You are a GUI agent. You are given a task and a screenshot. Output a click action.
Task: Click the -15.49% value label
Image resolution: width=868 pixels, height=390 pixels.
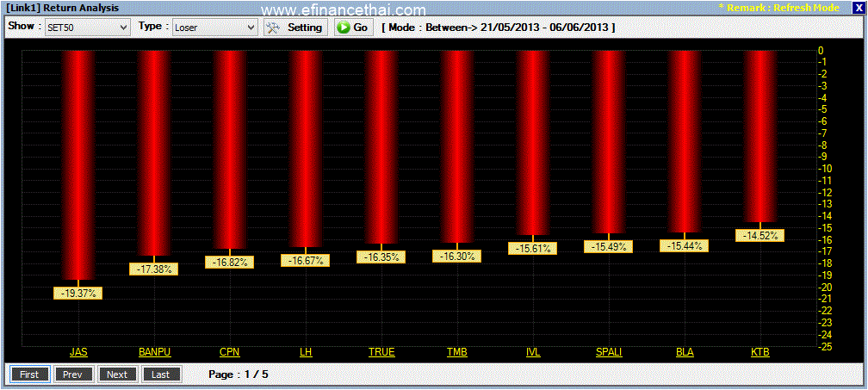(x=608, y=247)
